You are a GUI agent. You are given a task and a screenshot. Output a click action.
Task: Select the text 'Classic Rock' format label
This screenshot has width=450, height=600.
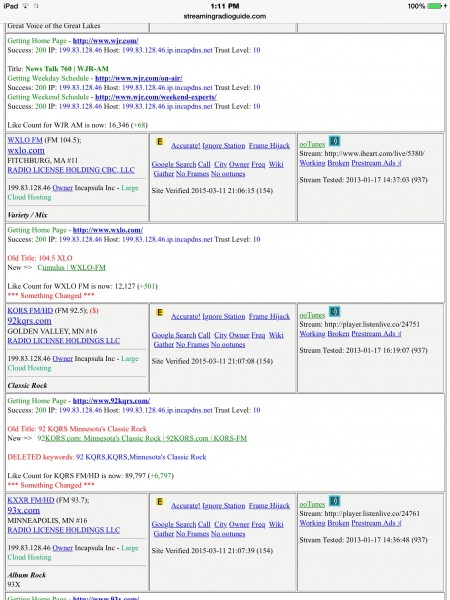coord(27,385)
